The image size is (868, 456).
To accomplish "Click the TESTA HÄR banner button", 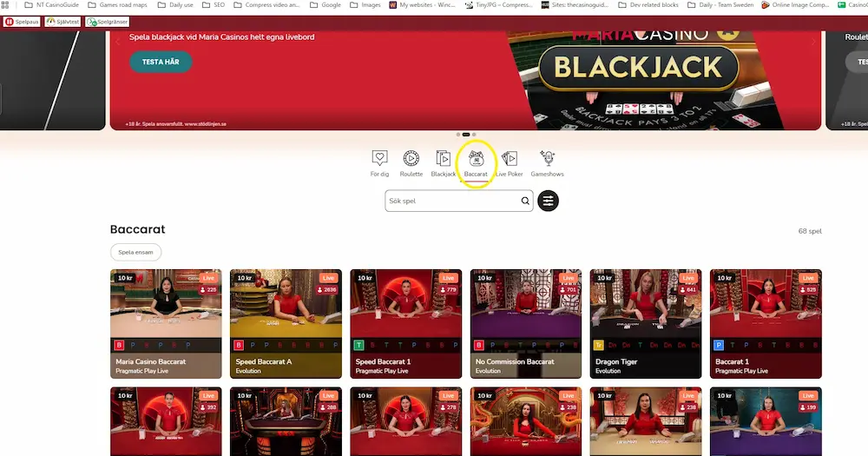I will pyautogui.click(x=161, y=62).
